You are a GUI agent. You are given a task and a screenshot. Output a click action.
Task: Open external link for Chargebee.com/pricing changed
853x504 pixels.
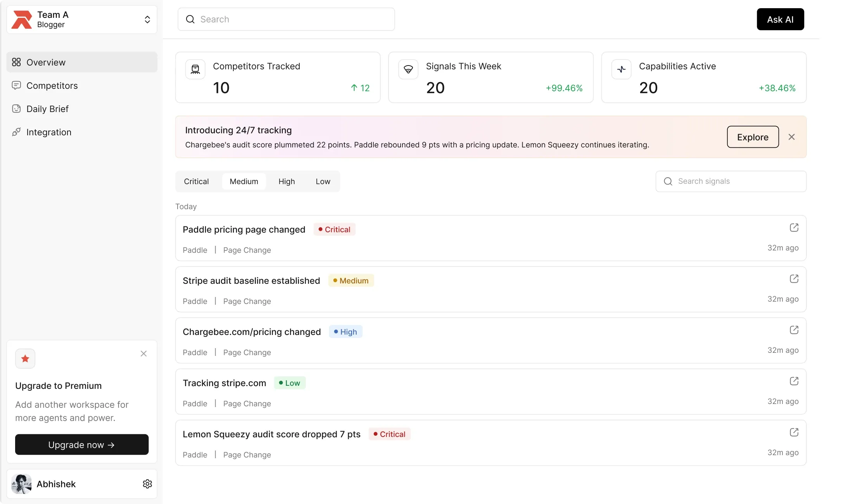coord(794,330)
